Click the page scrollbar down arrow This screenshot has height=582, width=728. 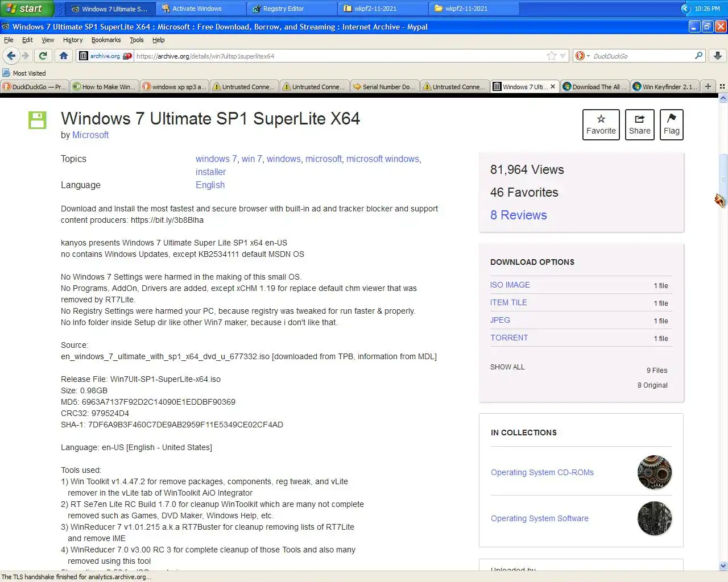723,566
